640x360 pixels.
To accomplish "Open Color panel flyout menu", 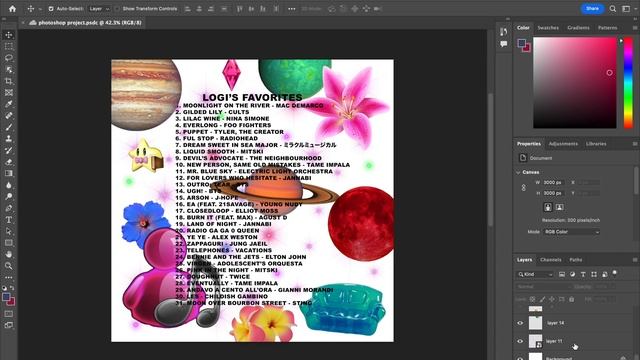I will (635, 28).
